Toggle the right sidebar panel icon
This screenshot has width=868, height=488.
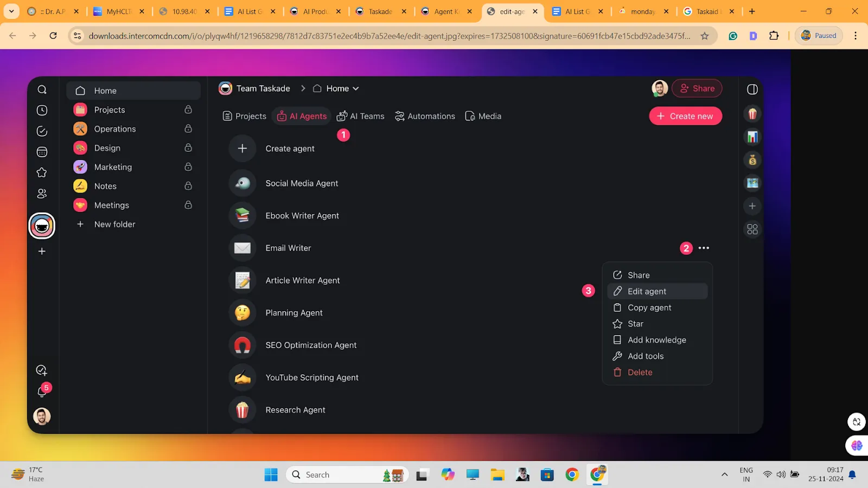coord(752,89)
